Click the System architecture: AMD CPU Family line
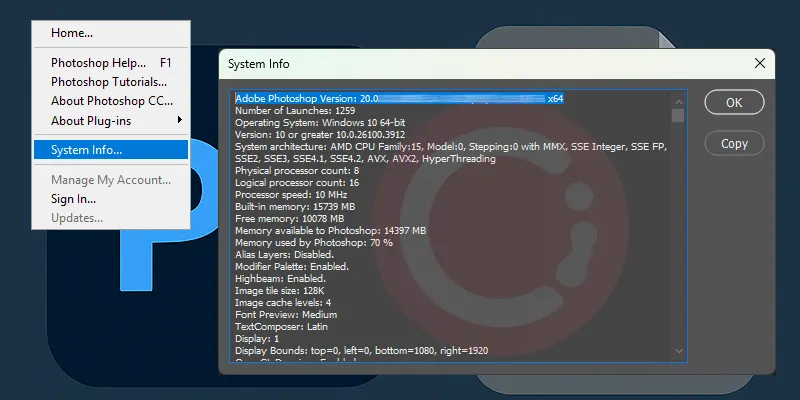Image resolution: width=800 pixels, height=400 pixels. [452, 147]
